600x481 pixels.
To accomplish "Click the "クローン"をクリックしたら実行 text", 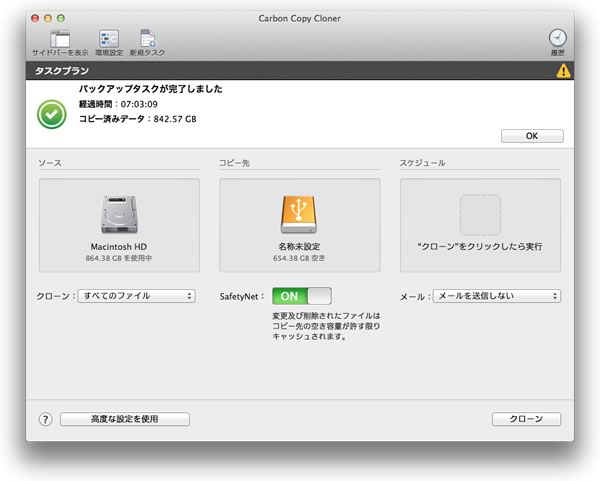I will click(480, 246).
